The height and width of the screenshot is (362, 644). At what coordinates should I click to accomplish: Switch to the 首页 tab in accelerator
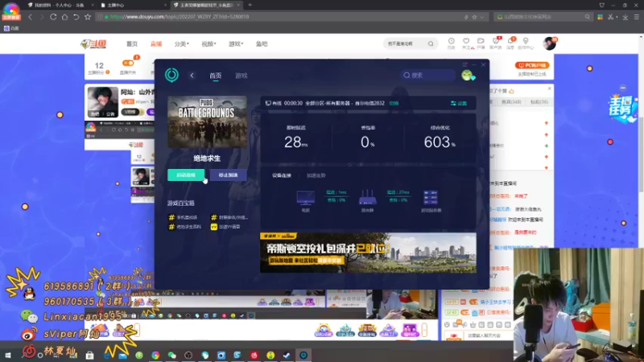click(215, 76)
